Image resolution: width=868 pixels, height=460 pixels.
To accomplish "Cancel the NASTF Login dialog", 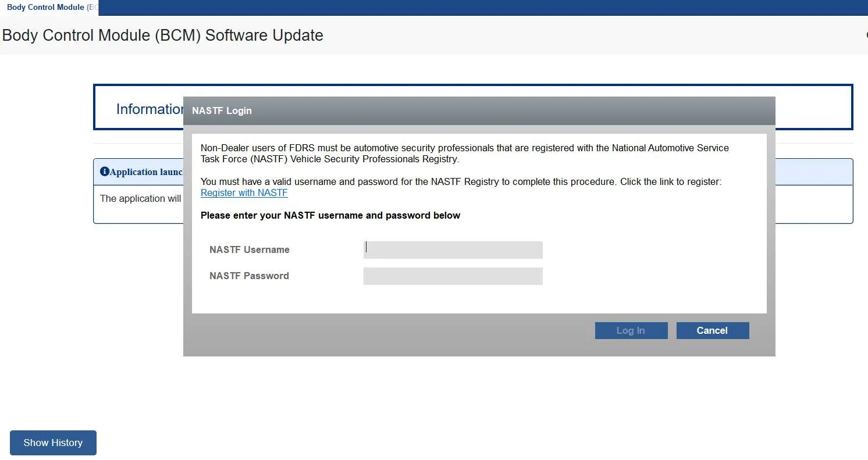I will 712,330.
